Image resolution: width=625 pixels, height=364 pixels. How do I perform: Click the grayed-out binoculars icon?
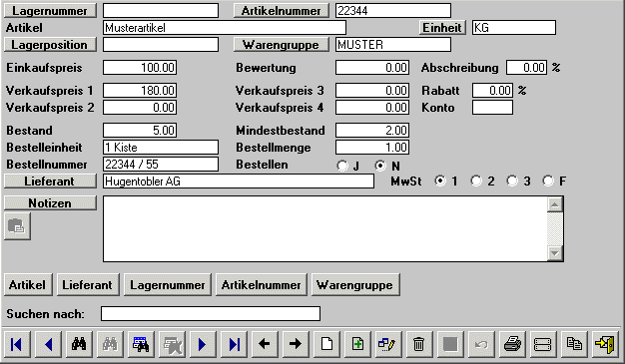110,344
